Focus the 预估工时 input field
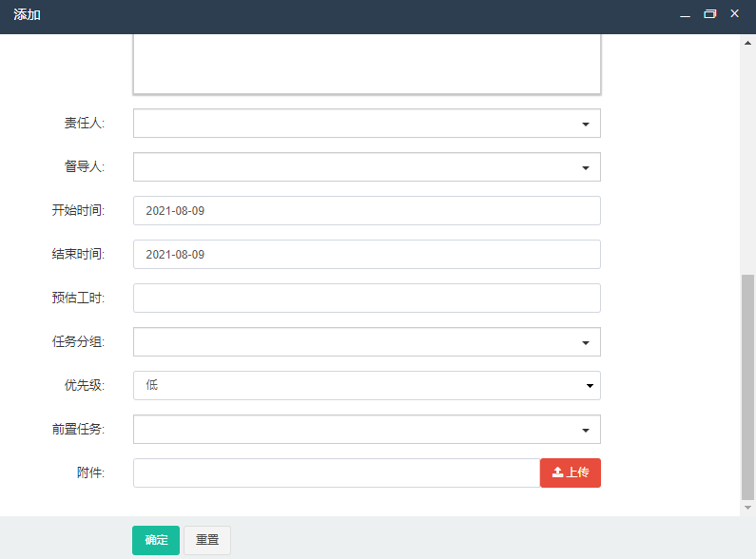Viewport: 756px width, 559px height. (x=367, y=299)
